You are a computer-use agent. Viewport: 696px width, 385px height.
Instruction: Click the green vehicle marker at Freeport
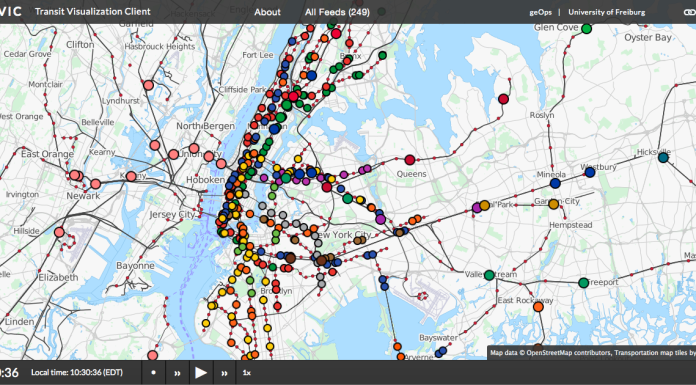(584, 283)
